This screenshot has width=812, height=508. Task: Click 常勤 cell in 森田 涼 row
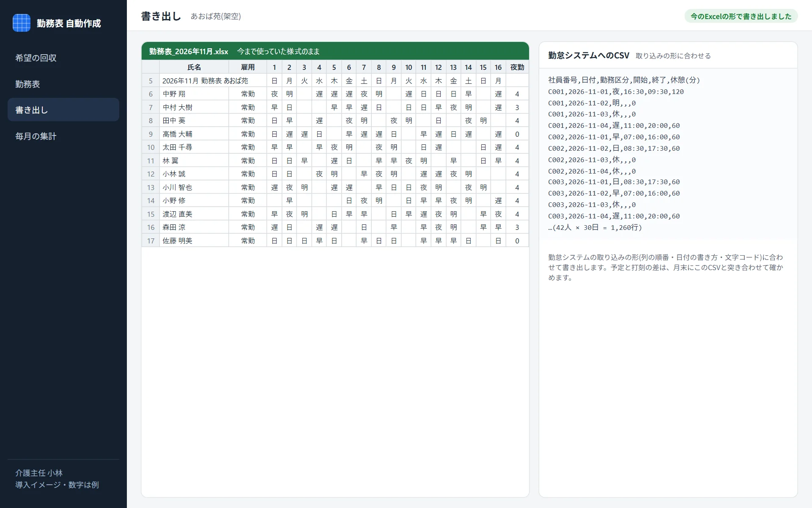pyautogui.click(x=248, y=227)
